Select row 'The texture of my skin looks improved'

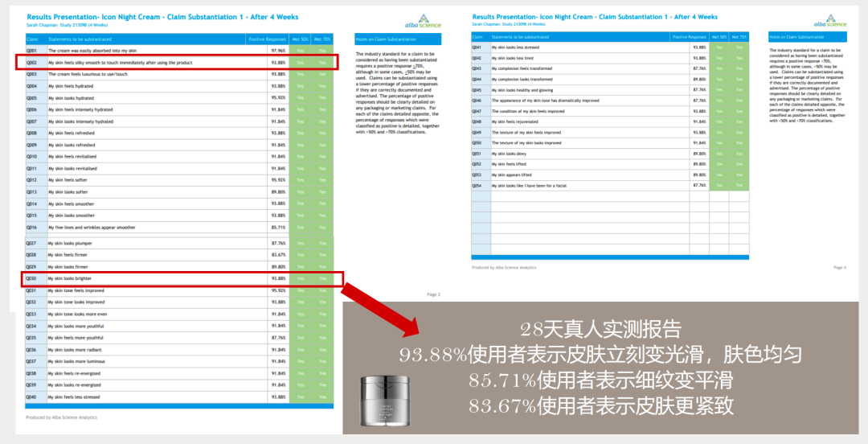coord(610,143)
